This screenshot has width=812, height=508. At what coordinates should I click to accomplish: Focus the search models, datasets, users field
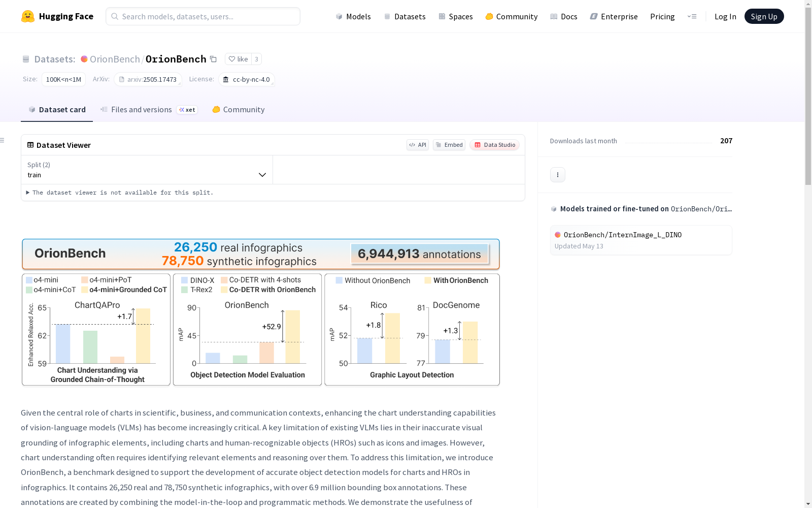coord(203,16)
